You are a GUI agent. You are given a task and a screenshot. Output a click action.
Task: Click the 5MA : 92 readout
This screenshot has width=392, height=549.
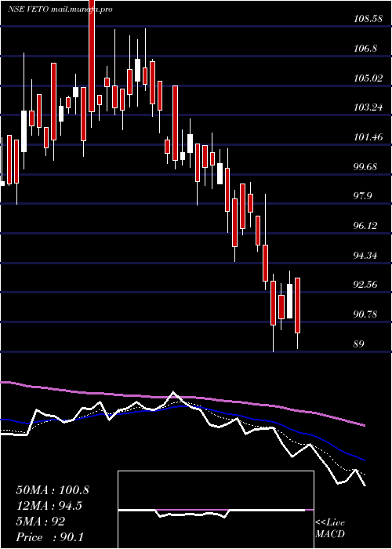40,522
